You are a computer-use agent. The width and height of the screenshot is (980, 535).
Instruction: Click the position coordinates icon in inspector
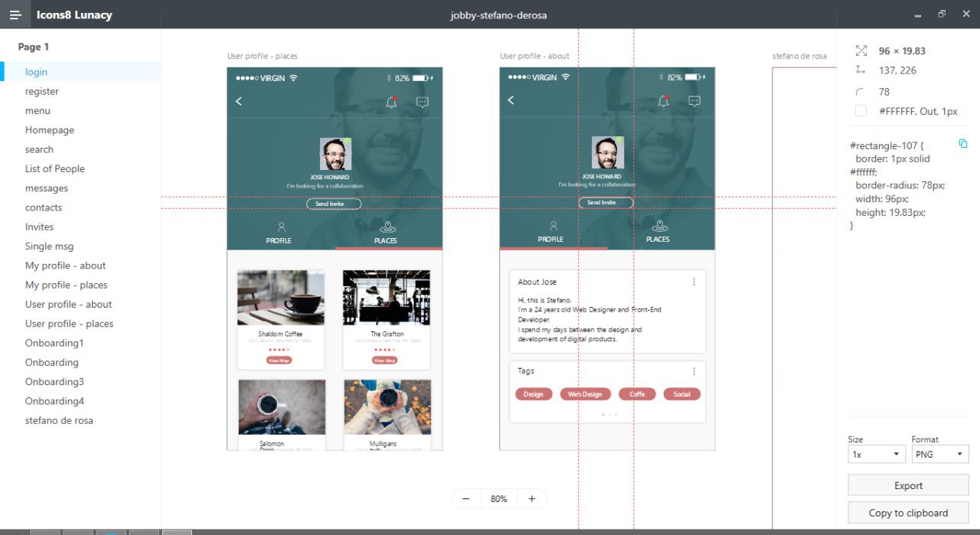[x=861, y=70]
